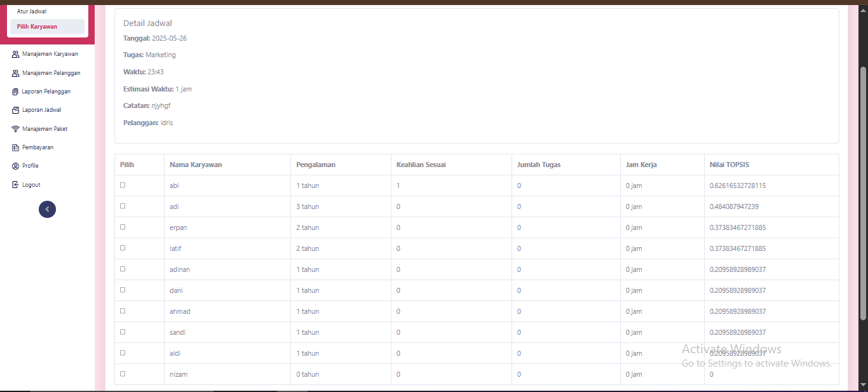This screenshot has height=392, width=868.
Task: Check the box next to latif
Action: [123, 248]
